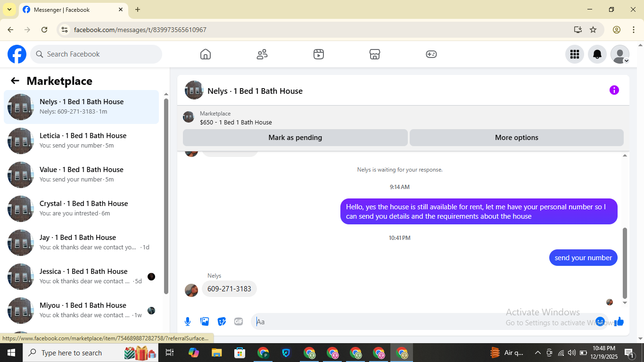The height and width of the screenshot is (362, 644).
Task: Open the volume control in system tray
Action: (572, 353)
